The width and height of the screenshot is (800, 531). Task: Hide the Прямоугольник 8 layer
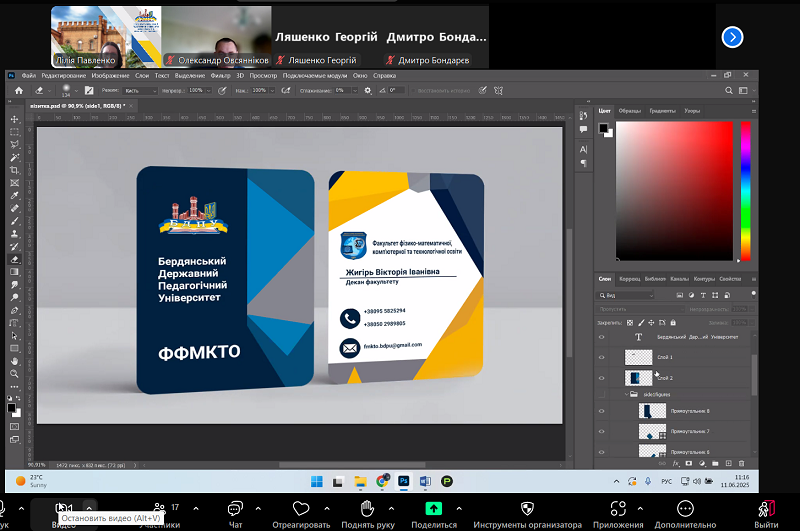601,411
